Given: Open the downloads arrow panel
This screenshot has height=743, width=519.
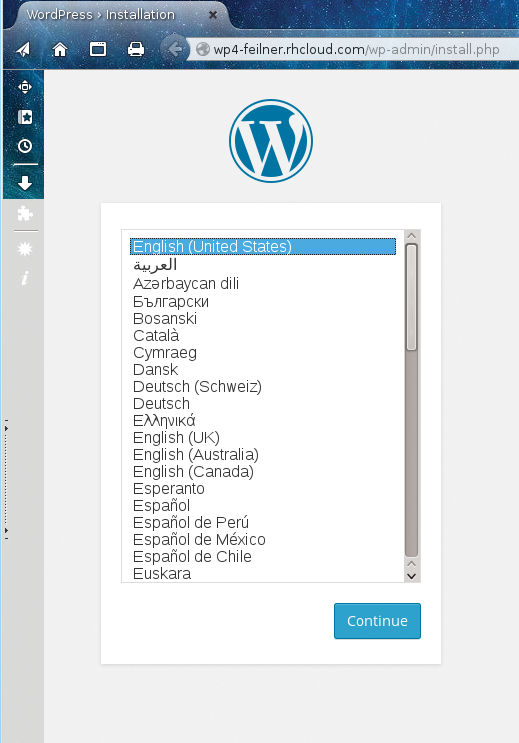Looking at the screenshot, I should point(25,183).
